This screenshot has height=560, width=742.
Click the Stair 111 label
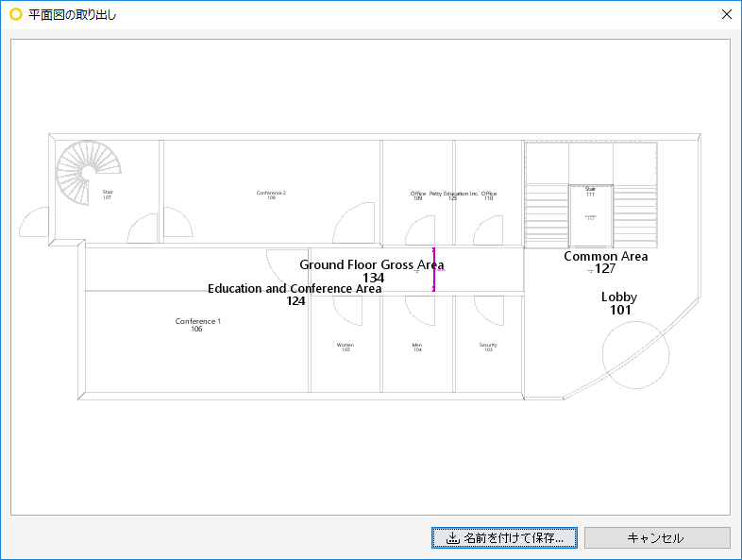590,192
